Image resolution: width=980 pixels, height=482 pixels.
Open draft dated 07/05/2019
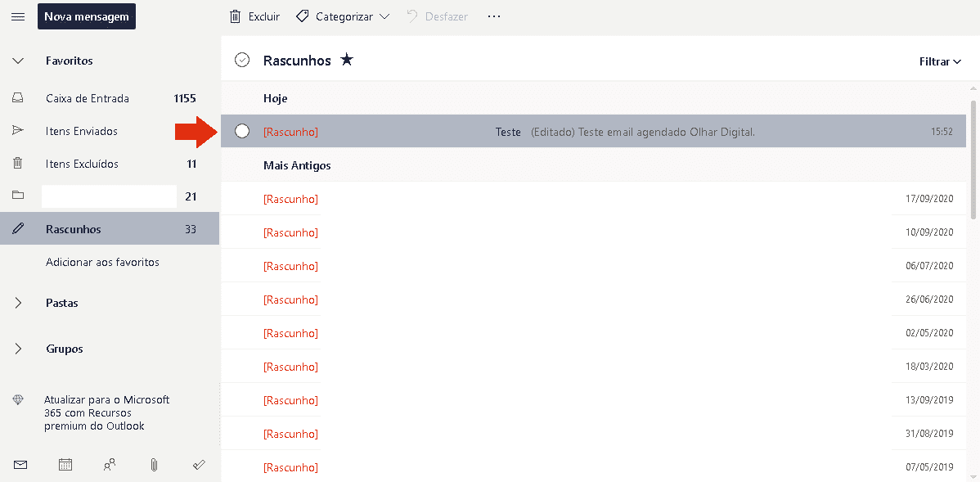[x=594, y=466]
